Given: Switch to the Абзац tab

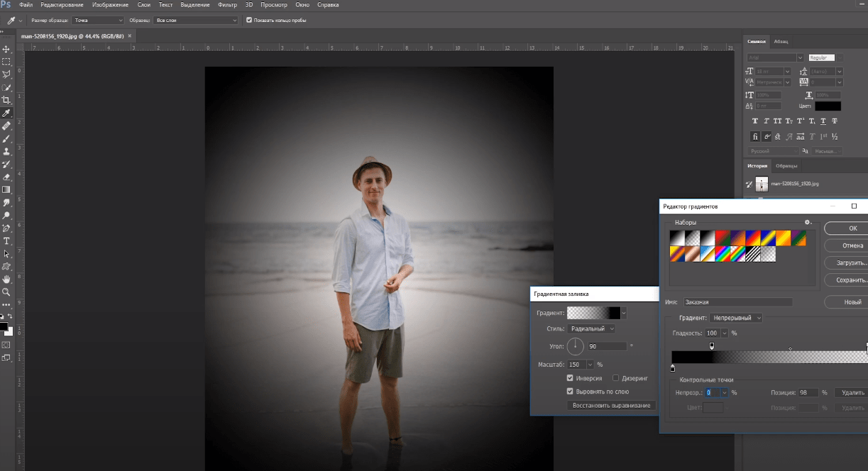Looking at the screenshot, I should click(x=781, y=41).
